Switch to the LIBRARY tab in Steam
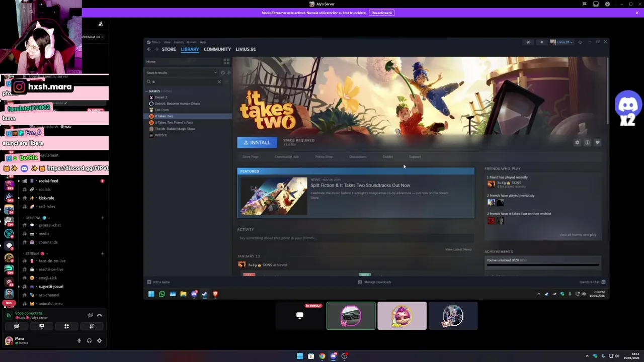 [x=190, y=49]
